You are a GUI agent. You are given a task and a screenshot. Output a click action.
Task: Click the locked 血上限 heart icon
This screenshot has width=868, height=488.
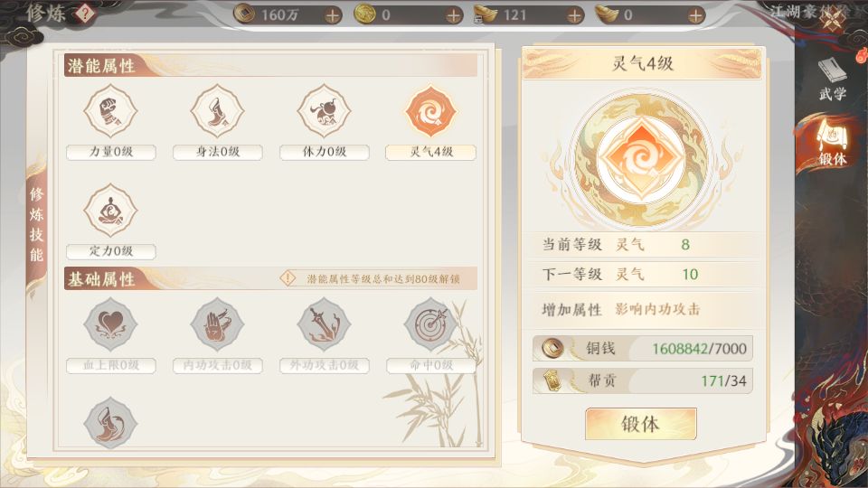tap(110, 324)
